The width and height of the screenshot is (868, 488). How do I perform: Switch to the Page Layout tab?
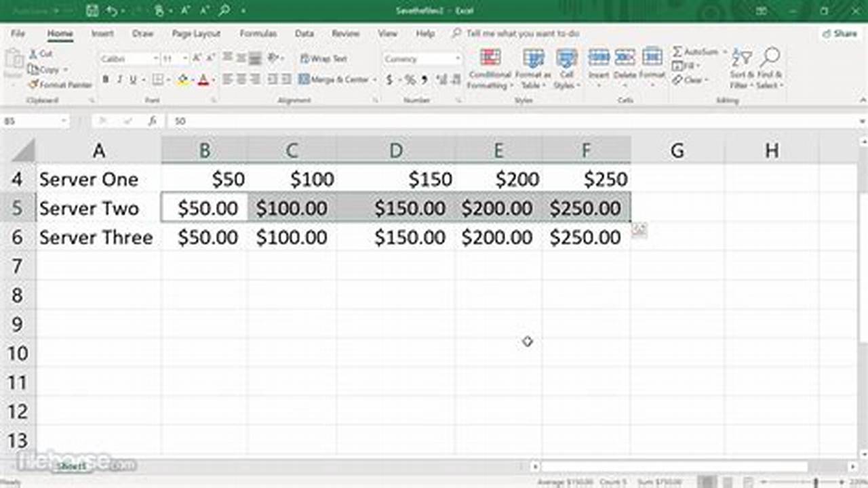(197, 33)
